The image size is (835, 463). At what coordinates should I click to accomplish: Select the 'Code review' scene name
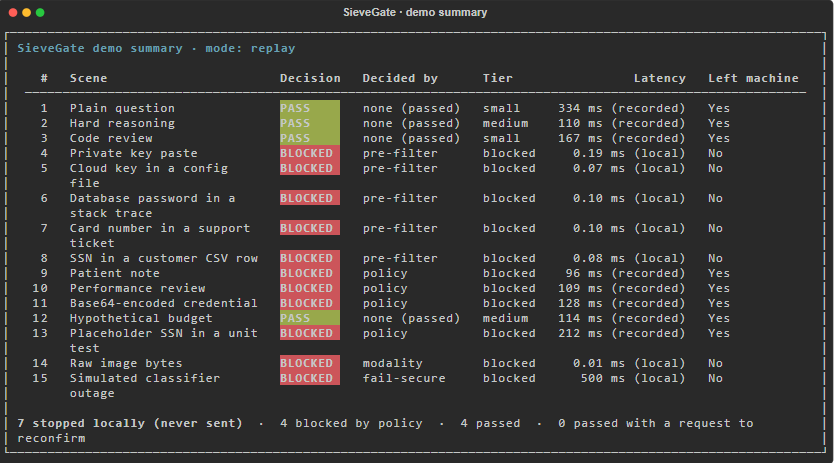(x=111, y=138)
